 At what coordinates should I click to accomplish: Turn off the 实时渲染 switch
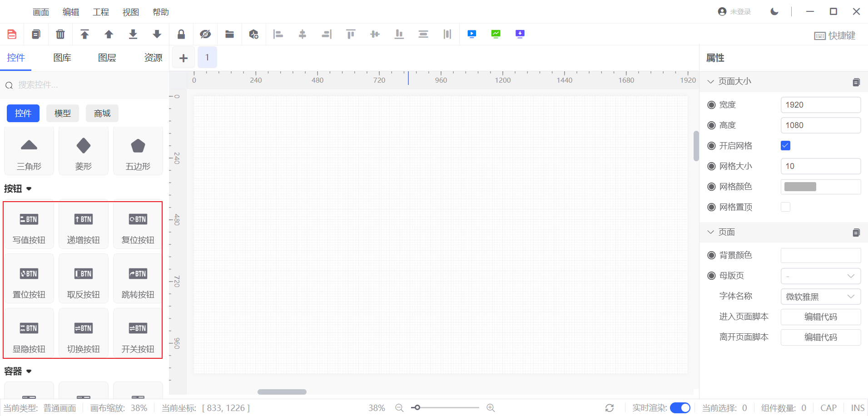[680, 408]
